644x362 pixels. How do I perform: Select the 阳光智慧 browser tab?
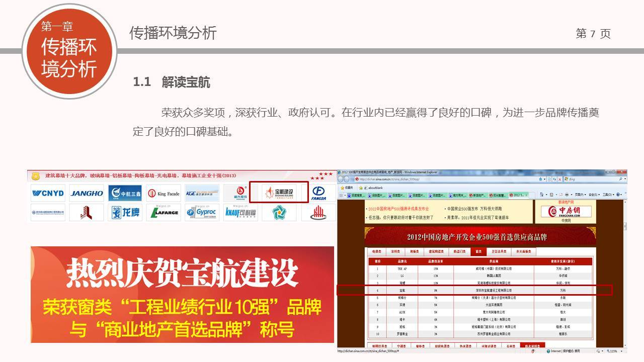[498, 195]
